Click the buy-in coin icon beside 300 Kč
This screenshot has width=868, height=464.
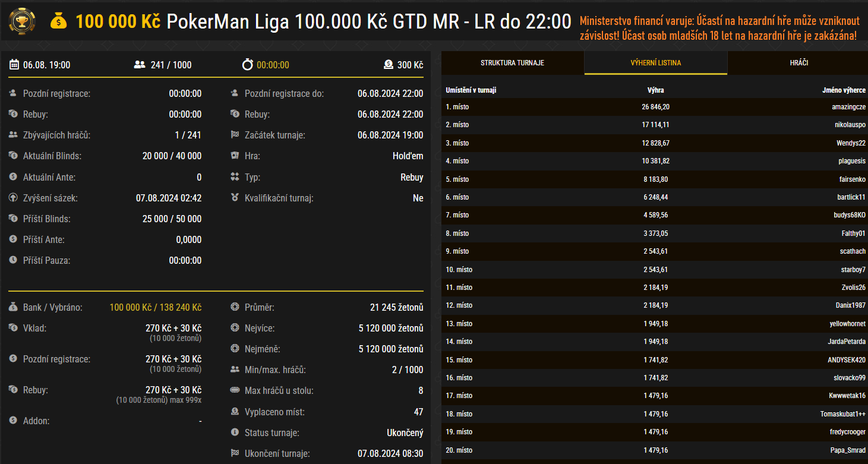tap(388, 65)
